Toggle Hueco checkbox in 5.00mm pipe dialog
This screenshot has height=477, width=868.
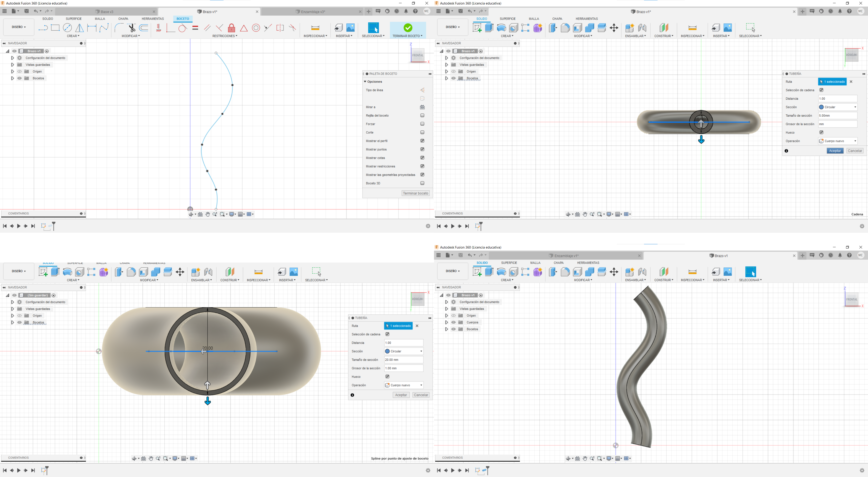click(x=821, y=132)
